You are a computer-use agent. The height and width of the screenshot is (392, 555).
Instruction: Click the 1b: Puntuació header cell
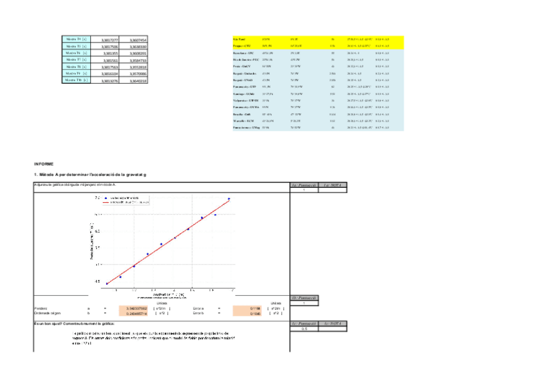click(304, 298)
